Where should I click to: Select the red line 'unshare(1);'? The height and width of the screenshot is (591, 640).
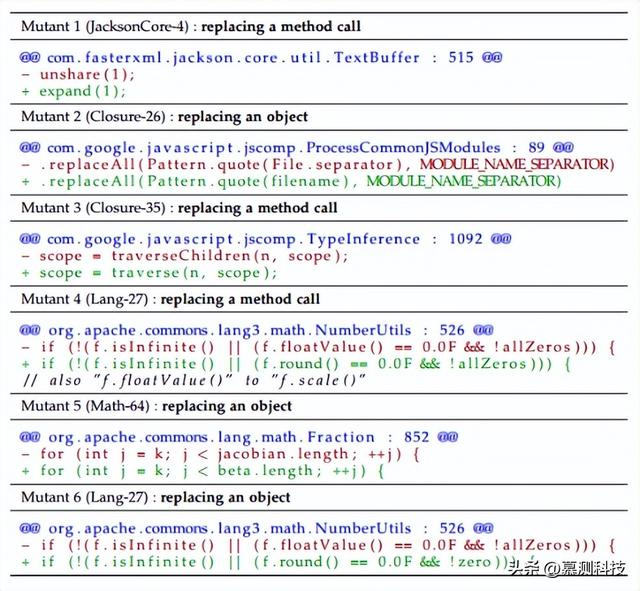point(78,74)
